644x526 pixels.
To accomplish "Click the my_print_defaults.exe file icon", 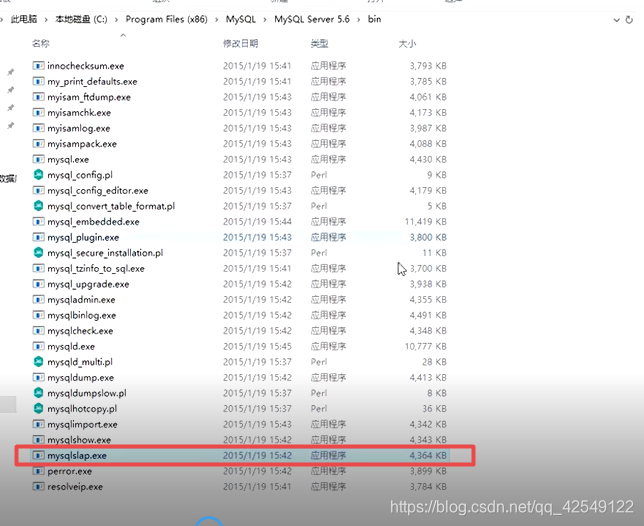I will (x=38, y=81).
